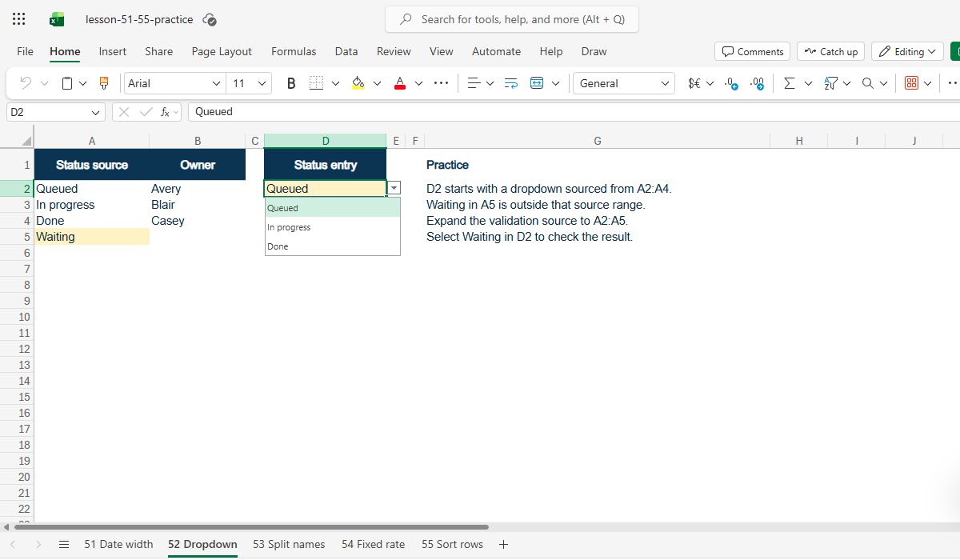Select cell B3 containing Blair
This screenshot has height=560, width=960.
198,205
